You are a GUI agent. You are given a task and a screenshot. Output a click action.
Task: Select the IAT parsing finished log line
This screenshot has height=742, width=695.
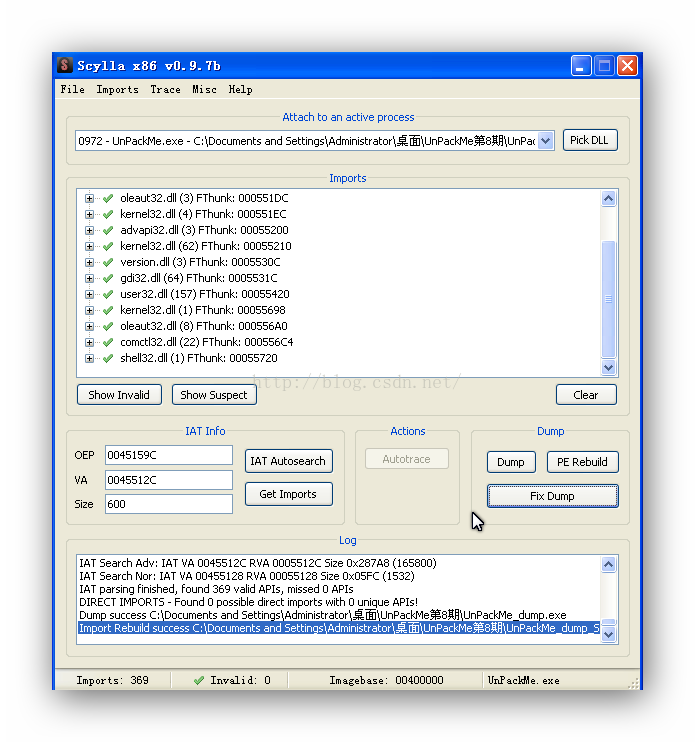pos(216,589)
